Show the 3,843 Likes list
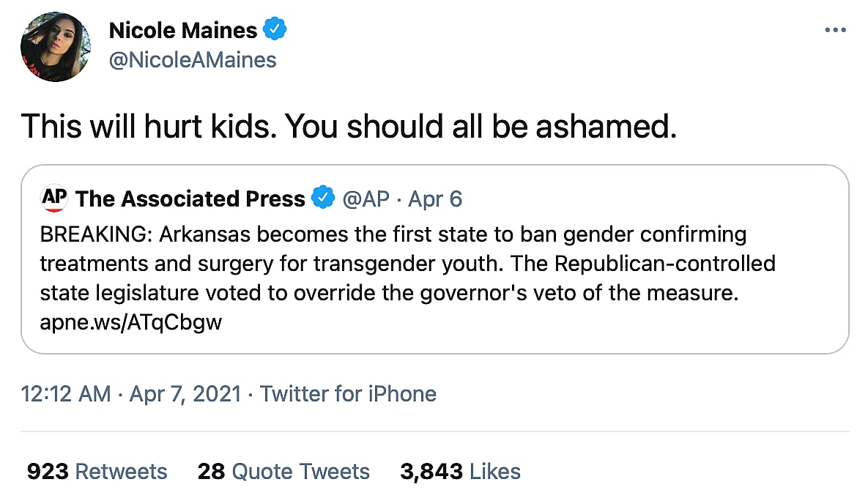This screenshot has width=868, height=501. (x=460, y=471)
